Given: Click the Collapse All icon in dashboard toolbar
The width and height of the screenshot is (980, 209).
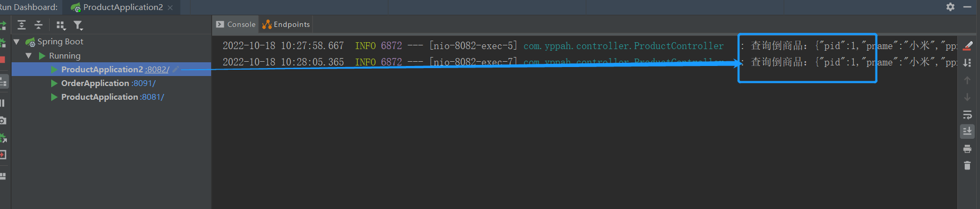Looking at the screenshot, I should tap(39, 25).
